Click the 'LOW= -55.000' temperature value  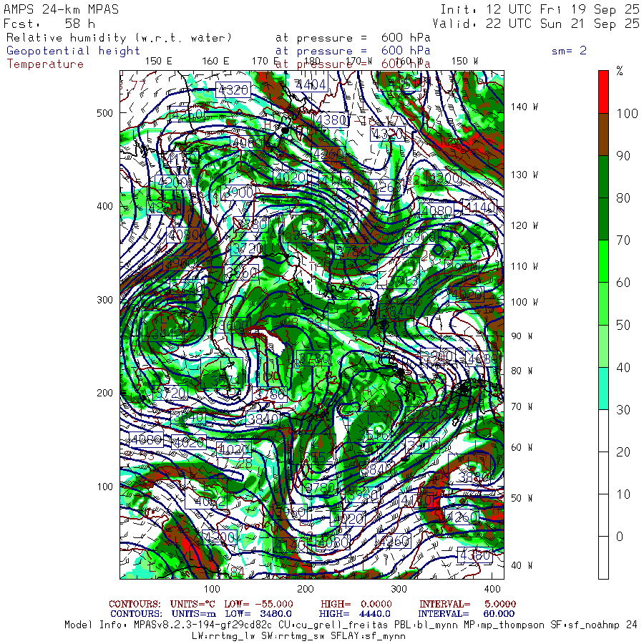coord(259,604)
